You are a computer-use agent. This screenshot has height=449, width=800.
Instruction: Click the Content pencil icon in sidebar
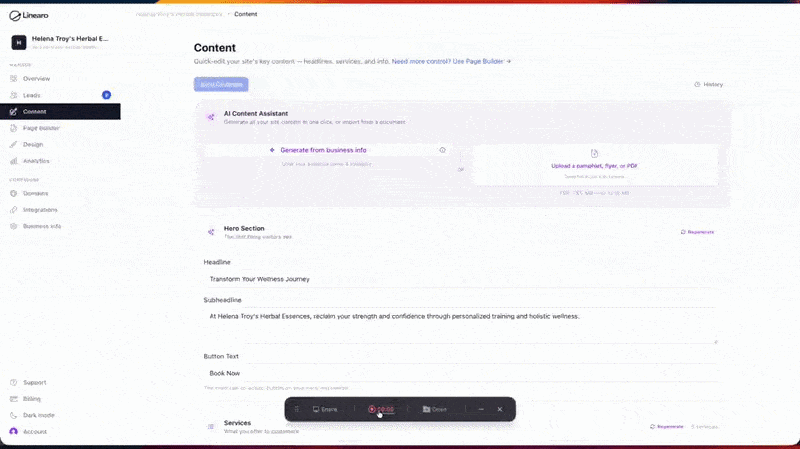pyautogui.click(x=14, y=111)
